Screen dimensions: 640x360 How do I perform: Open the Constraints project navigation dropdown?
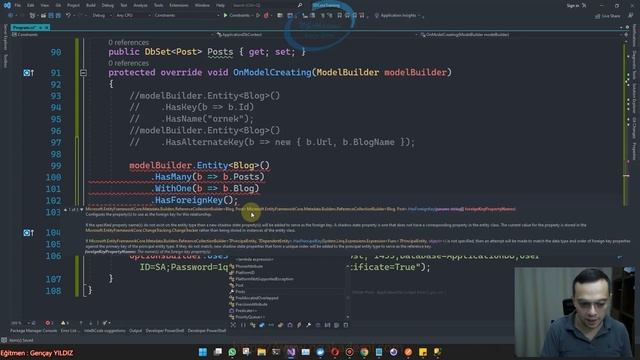112,35
